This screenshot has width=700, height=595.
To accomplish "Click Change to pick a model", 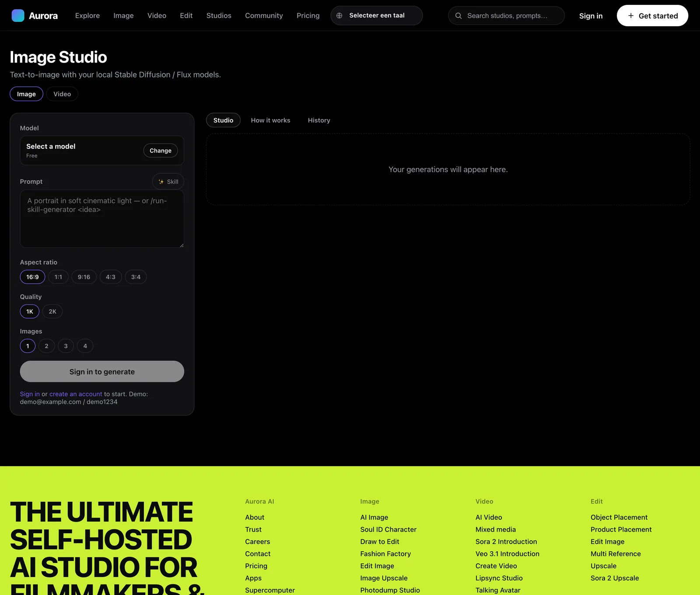I will 161,150.
